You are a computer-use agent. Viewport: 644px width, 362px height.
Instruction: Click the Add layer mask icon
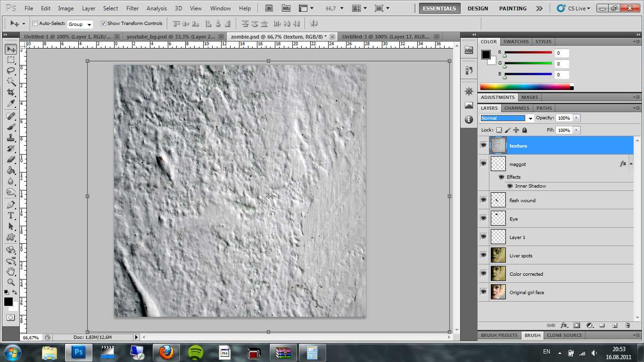(577, 325)
